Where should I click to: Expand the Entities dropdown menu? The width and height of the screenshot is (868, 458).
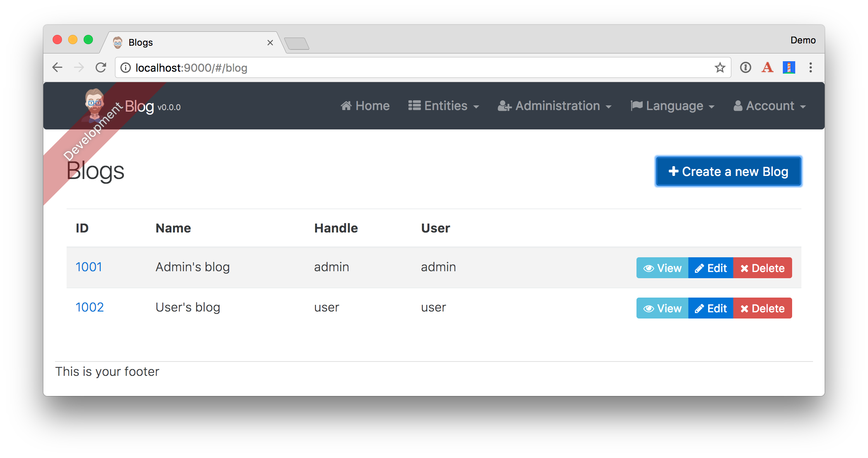(444, 106)
